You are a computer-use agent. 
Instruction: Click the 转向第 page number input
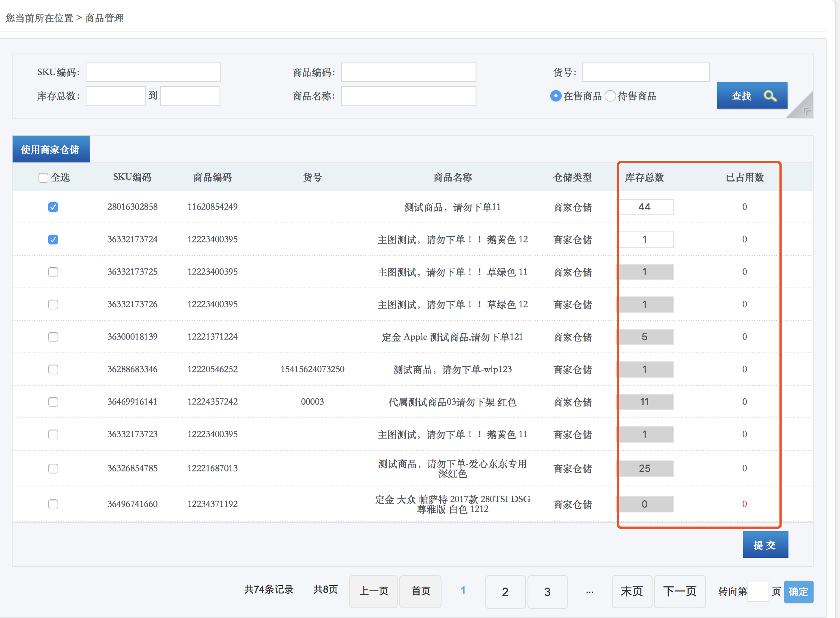coord(758,592)
